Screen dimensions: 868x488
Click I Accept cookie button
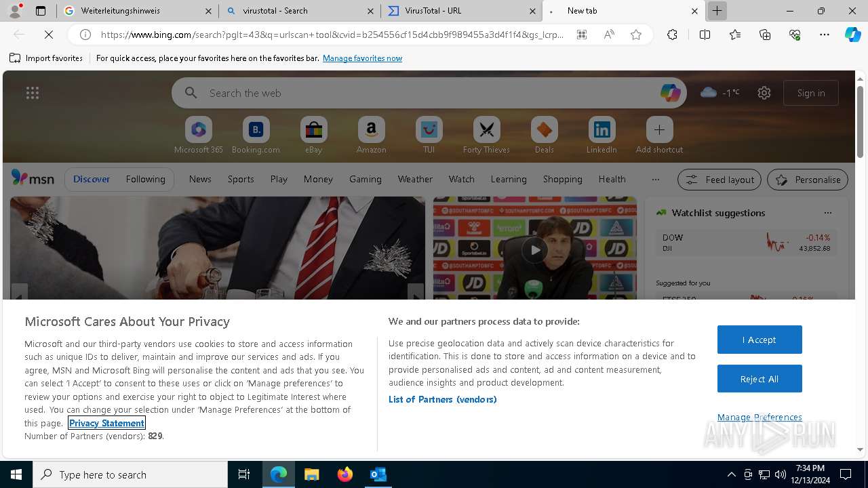tap(759, 340)
